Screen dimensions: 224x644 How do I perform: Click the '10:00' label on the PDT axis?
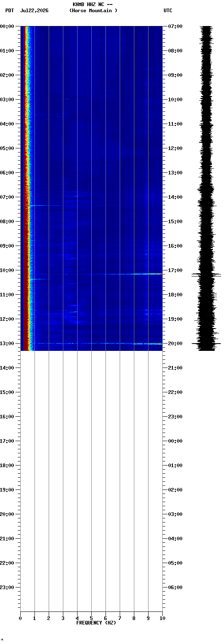[x=7, y=270]
